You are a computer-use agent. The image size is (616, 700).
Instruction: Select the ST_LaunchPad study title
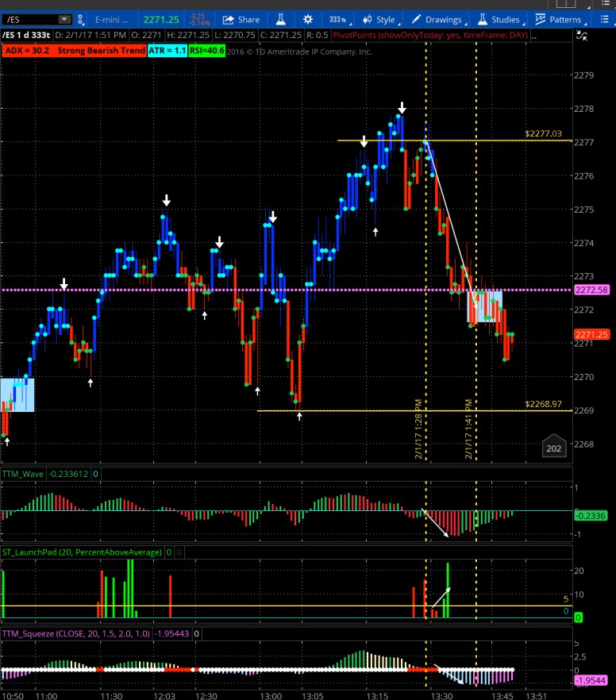pyautogui.click(x=83, y=552)
